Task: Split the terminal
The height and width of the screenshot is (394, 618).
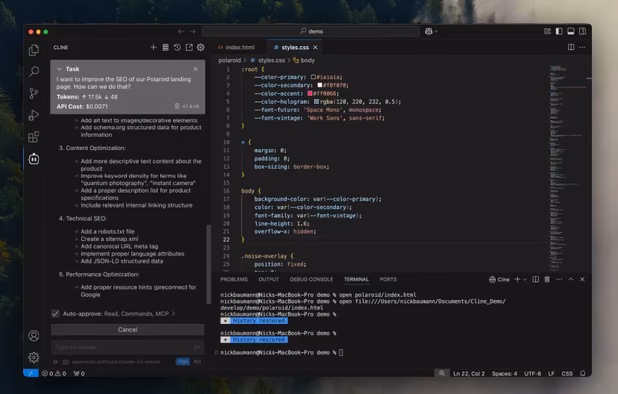Action: point(535,279)
